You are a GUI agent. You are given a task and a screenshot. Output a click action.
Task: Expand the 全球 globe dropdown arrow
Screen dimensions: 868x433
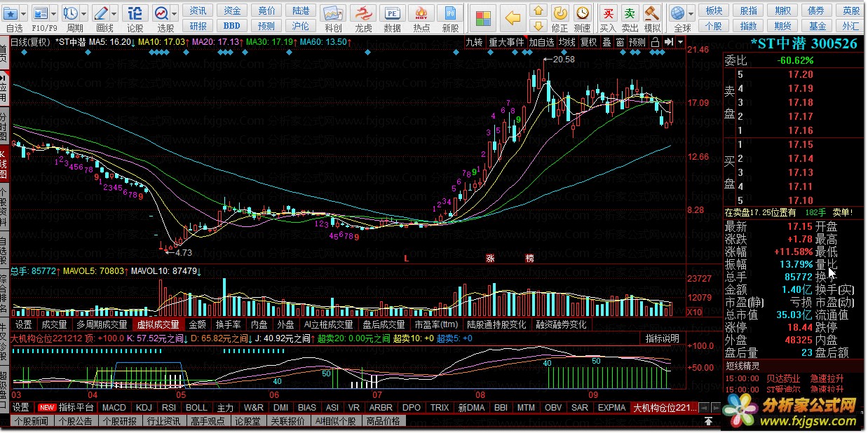(691, 13)
